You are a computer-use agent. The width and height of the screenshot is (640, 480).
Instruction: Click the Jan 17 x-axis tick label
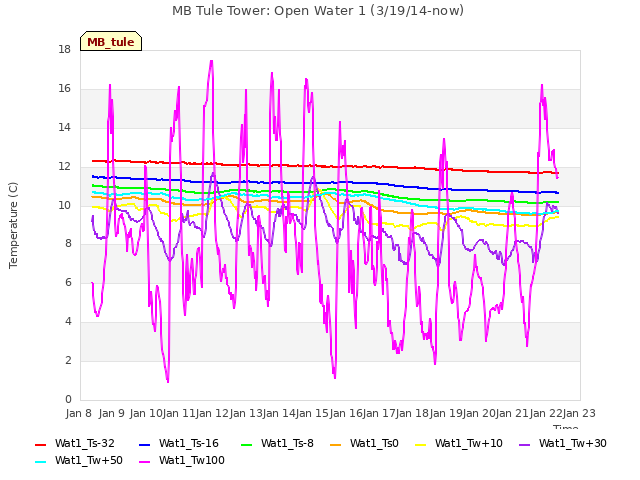coord(378,413)
